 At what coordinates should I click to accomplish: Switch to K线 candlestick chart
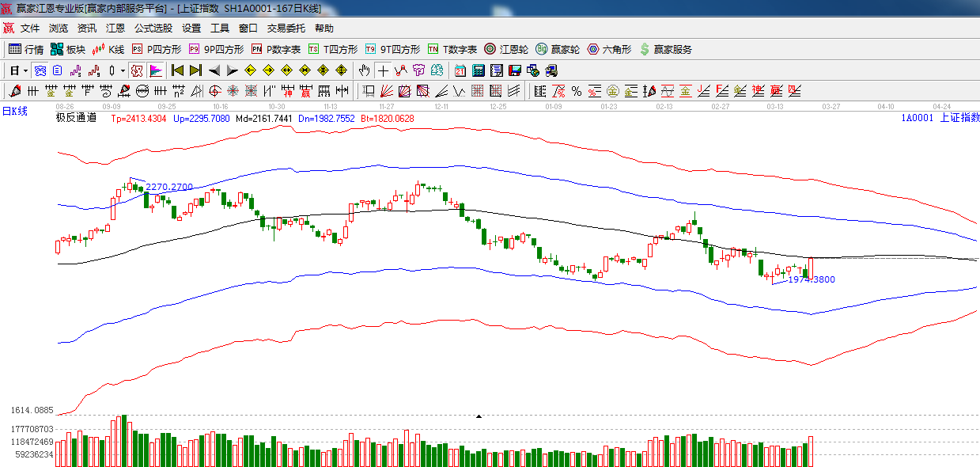point(108,49)
